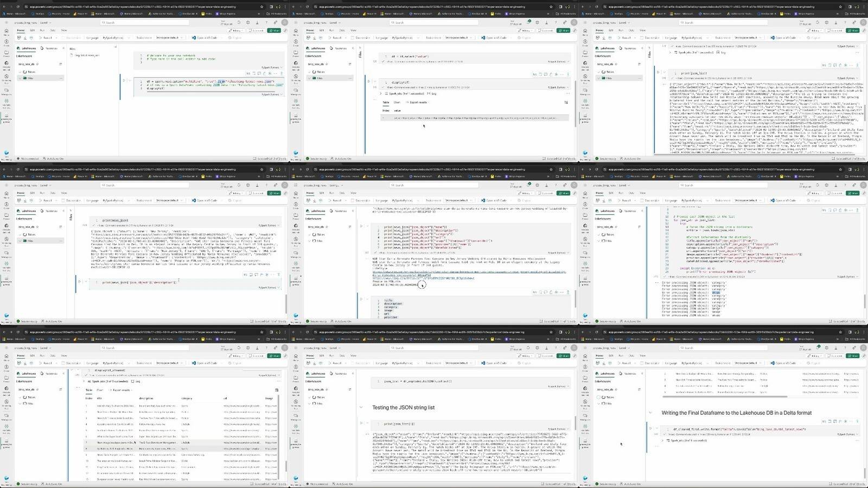868x488 pixels.
Task: Run the Delta saveAsTable write cell
Action: click(650, 428)
